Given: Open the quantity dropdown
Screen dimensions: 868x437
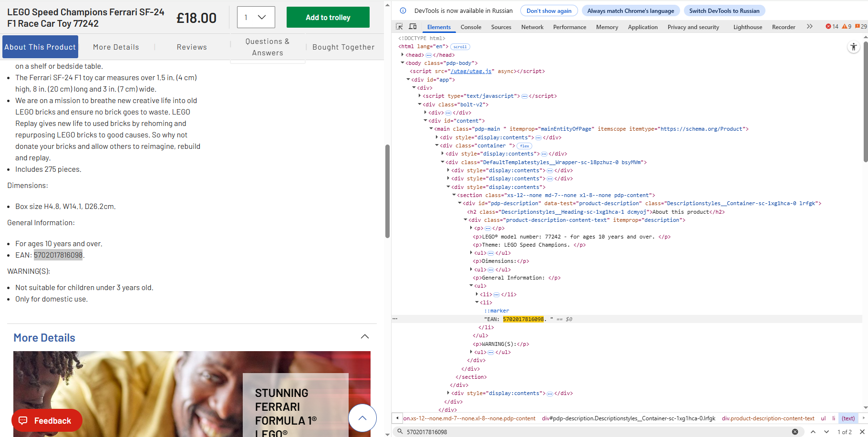Looking at the screenshot, I should pos(256,17).
